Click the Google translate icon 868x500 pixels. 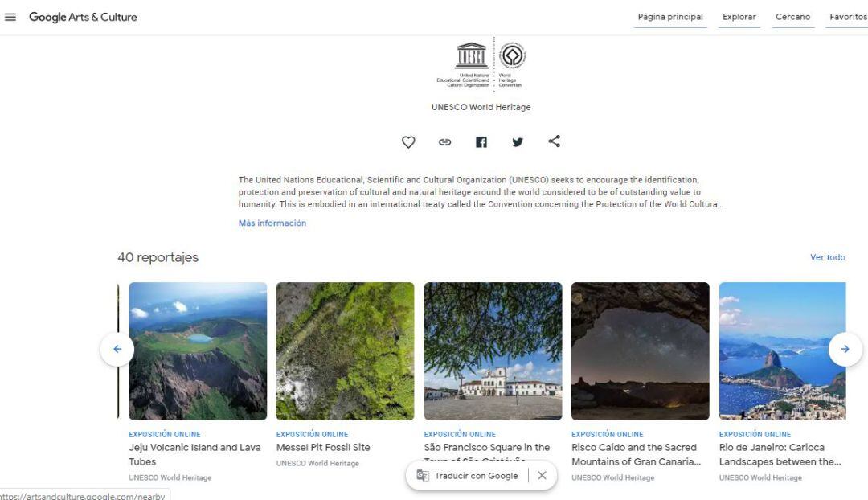423,475
